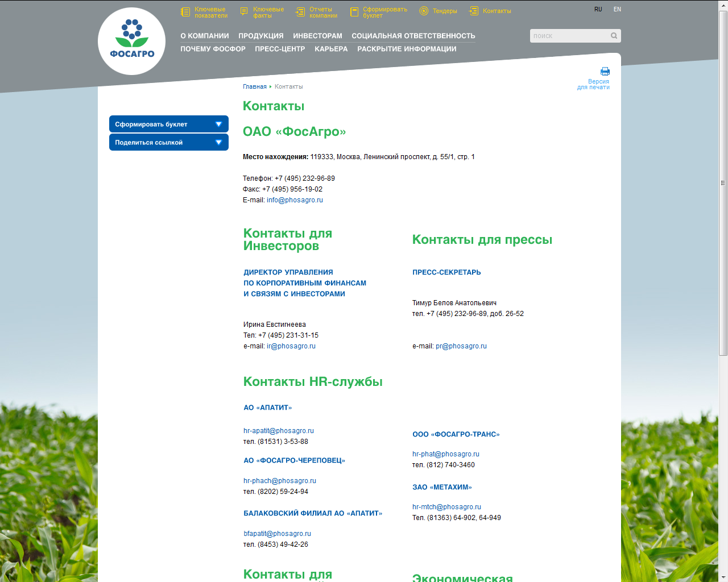
Task: Click the АО «ФОСАГРО-ЧЕРЕПОВЕЦ» heading
Action: pos(295,460)
